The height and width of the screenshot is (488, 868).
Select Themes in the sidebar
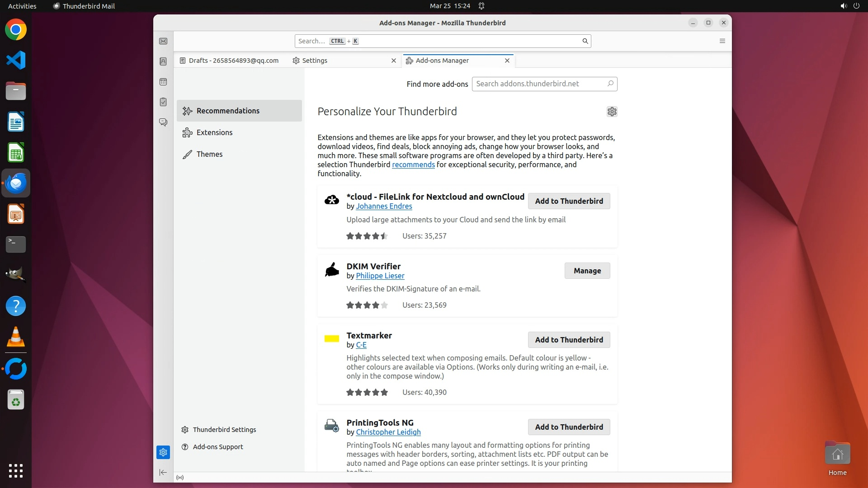click(209, 154)
